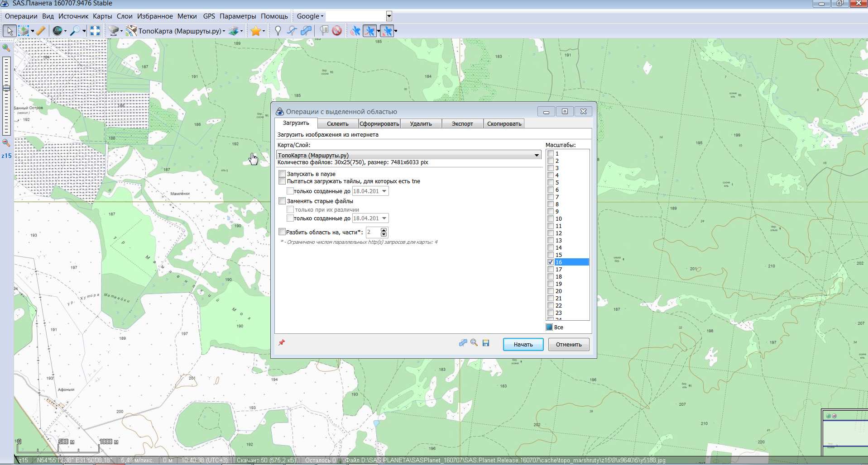
Task: Switch to the Склеить tab
Action: (338, 124)
